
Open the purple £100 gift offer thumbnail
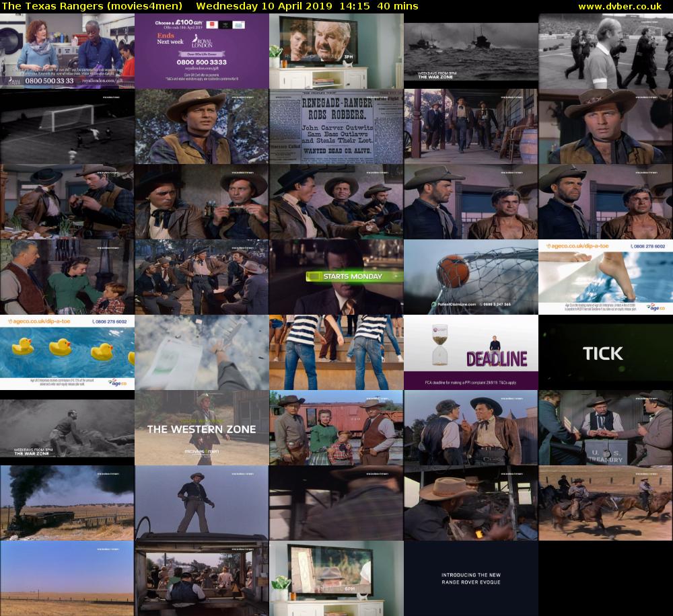[202, 51]
